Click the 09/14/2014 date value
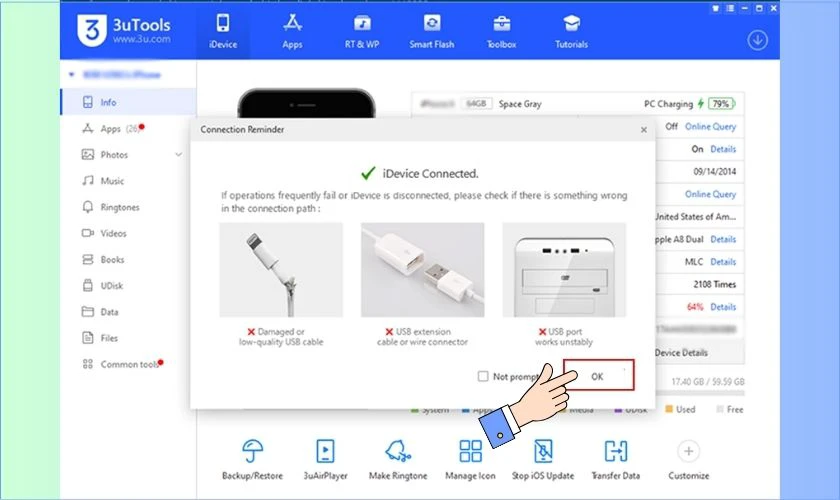The height and width of the screenshot is (500, 840). [x=715, y=171]
